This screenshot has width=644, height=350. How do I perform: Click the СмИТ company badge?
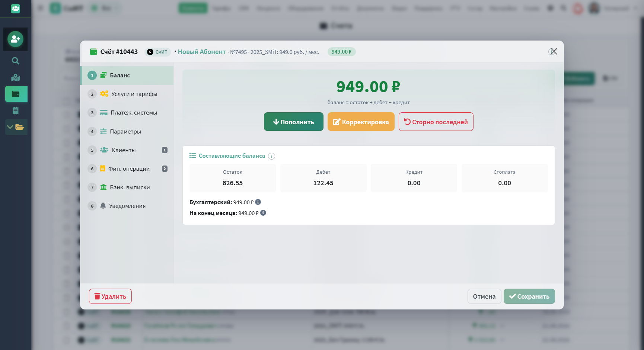(x=157, y=52)
